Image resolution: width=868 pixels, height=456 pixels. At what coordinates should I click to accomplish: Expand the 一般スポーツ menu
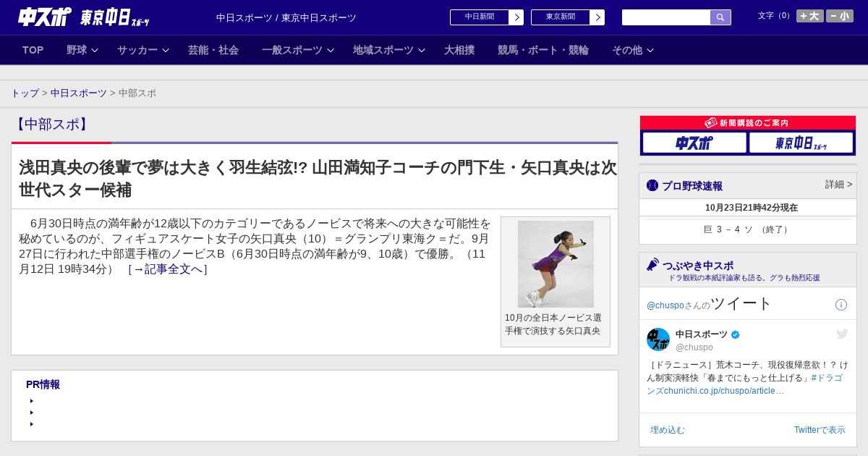[298, 50]
